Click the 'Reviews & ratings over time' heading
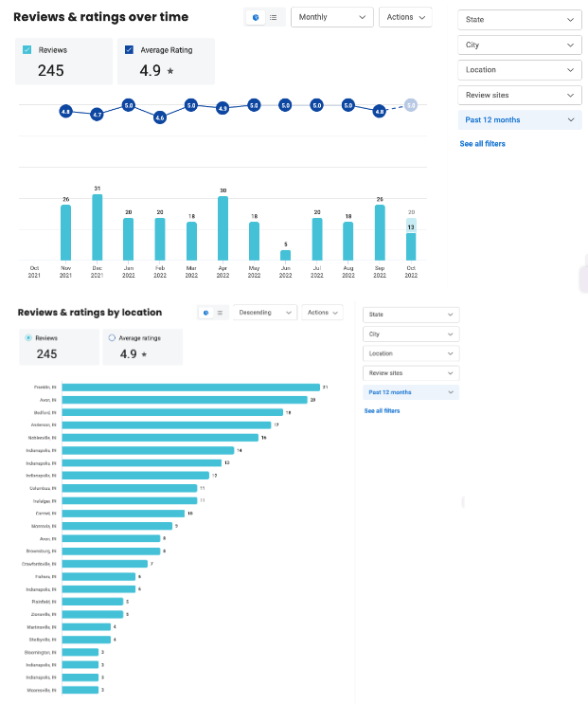588x704 pixels. 101,17
